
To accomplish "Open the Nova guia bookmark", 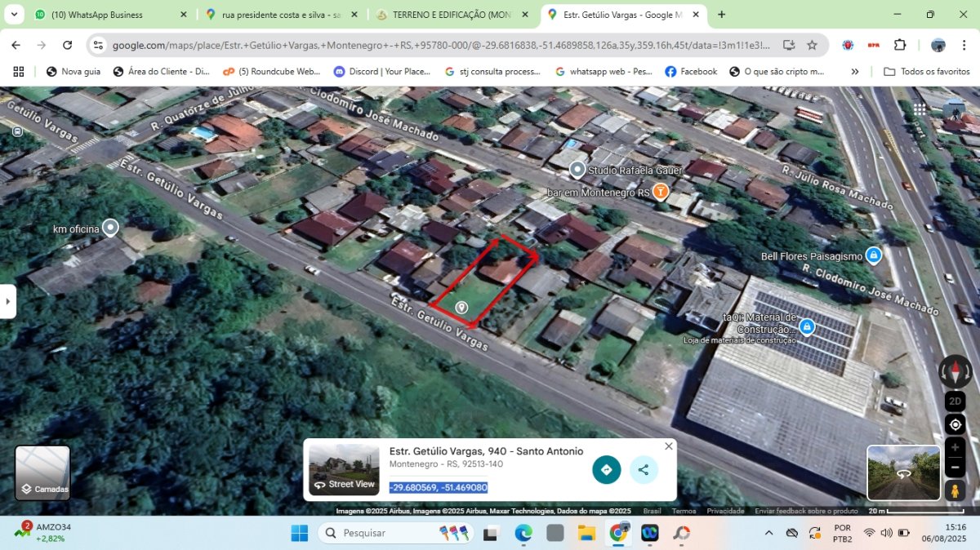I will coord(73,72).
